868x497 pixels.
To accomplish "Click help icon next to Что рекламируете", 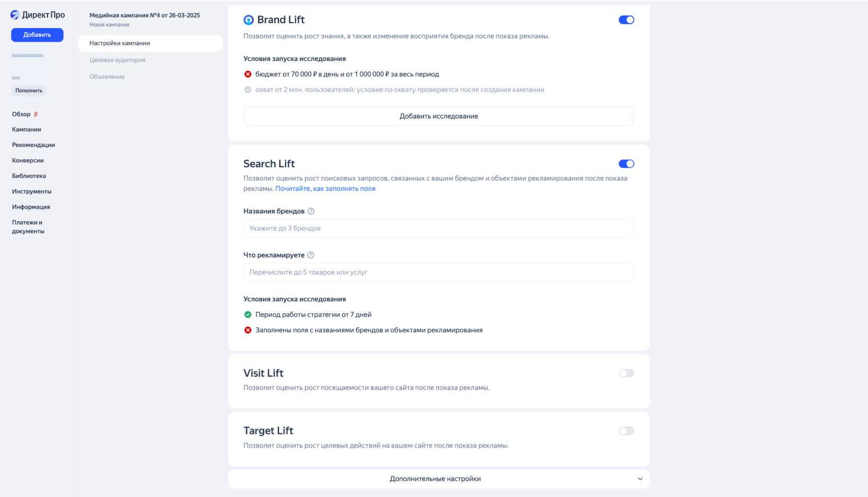I will pyautogui.click(x=310, y=255).
